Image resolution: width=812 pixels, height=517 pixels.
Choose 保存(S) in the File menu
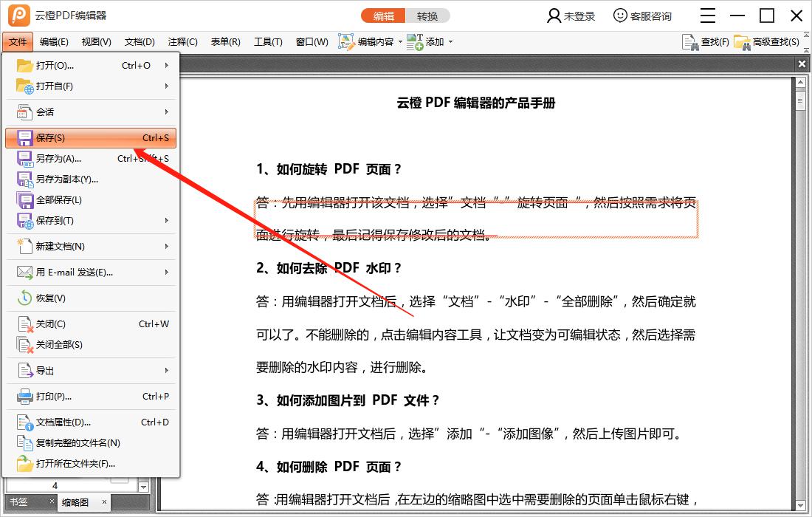click(x=91, y=138)
